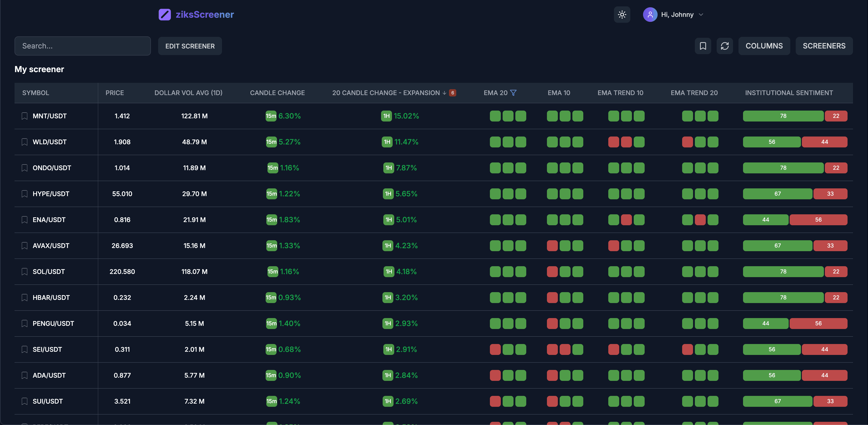
Task: Click the EMA 20 filter funnel icon
Action: pos(513,93)
